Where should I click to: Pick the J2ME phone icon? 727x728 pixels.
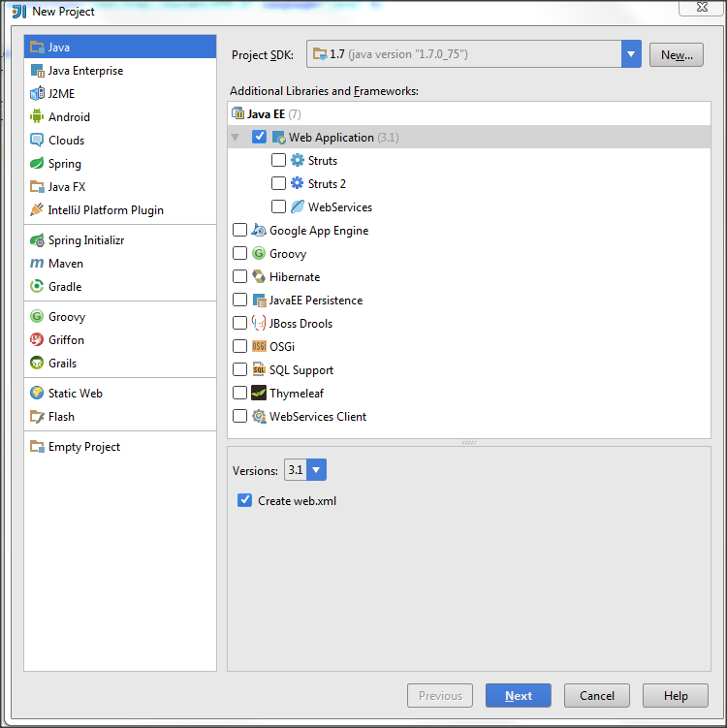(x=37, y=93)
